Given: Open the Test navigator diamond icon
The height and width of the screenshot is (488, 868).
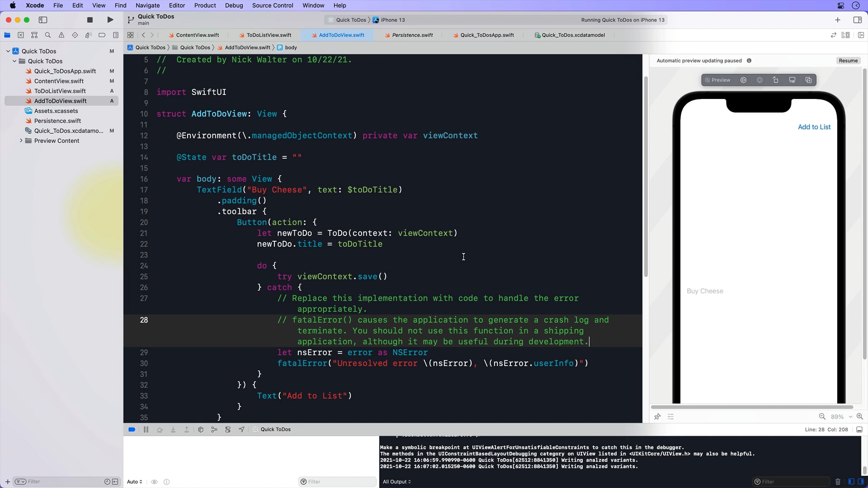Looking at the screenshot, I should coord(75,35).
